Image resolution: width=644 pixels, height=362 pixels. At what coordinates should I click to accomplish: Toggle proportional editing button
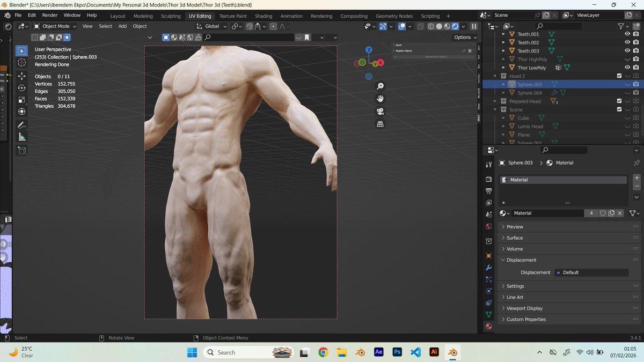(273, 26)
